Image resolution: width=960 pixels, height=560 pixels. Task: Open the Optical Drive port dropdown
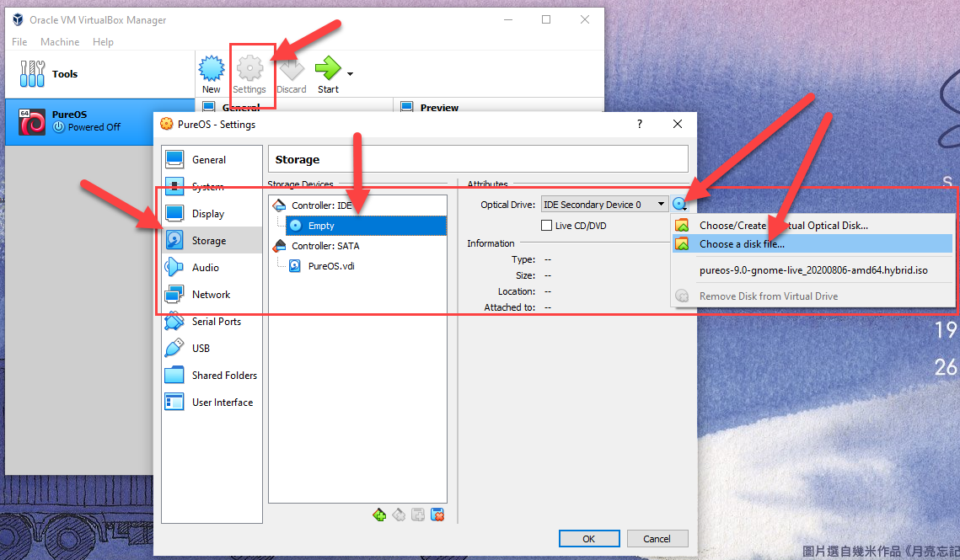pyautogui.click(x=604, y=205)
